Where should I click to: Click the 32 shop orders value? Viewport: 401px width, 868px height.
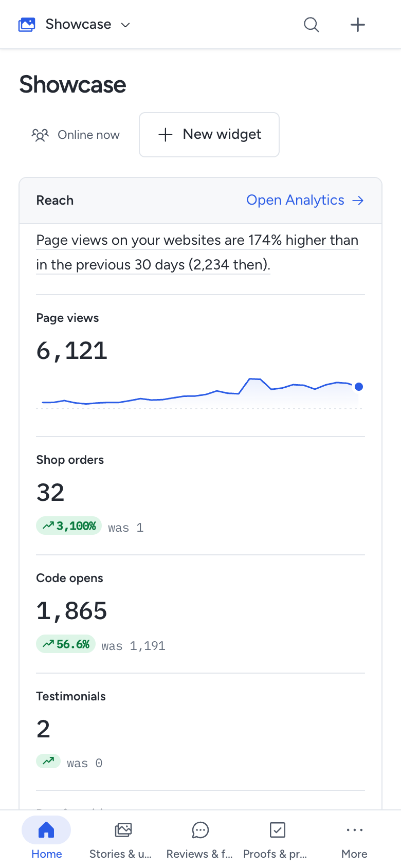click(50, 493)
